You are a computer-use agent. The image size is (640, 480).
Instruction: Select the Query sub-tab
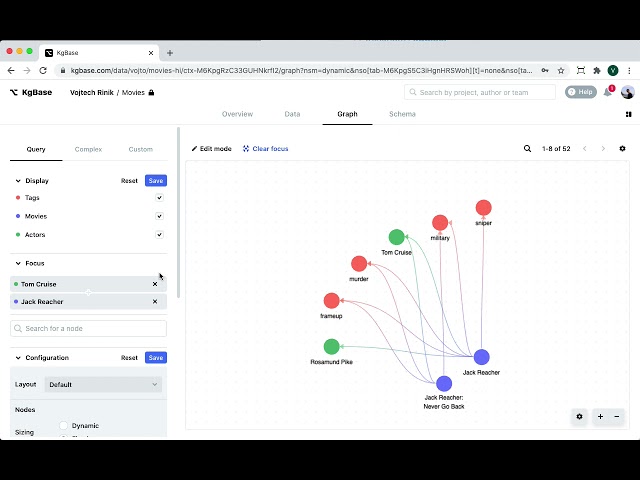click(x=36, y=149)
